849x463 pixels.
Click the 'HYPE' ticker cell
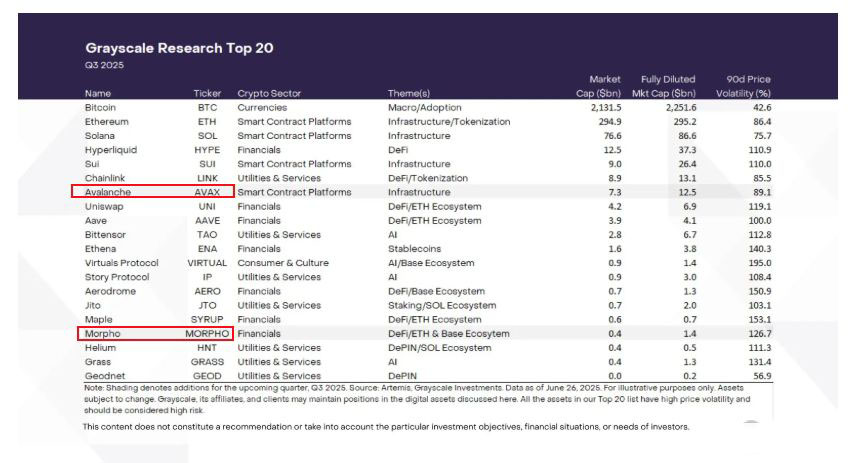(207, 149)
